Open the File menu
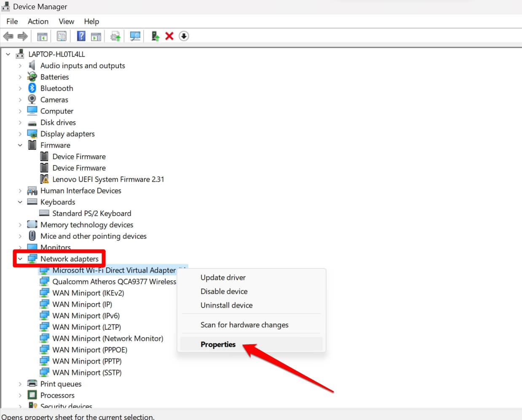 click(x=12, y=21)
